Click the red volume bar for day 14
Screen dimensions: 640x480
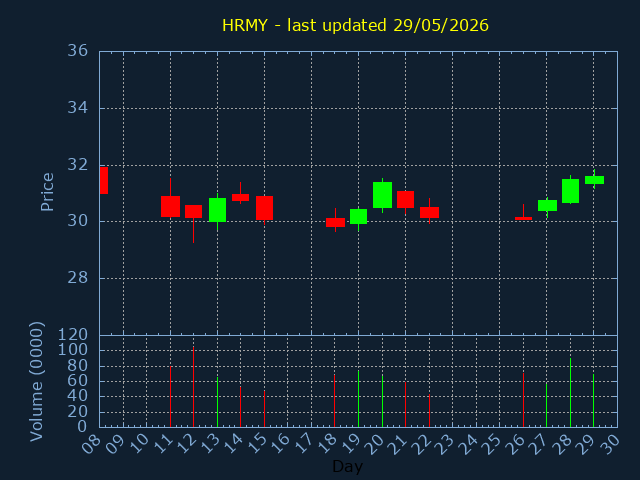(x=240, y=407)
